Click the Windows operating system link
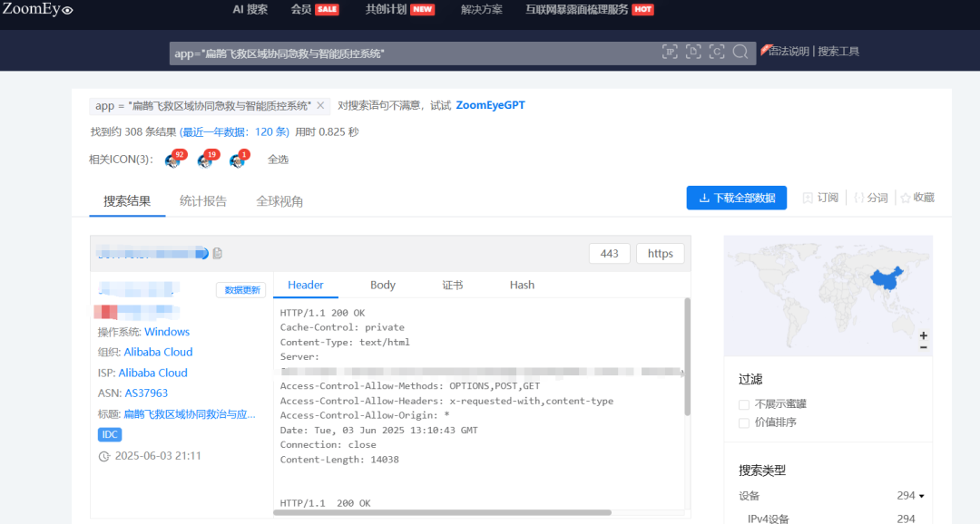 coord(167,332)
